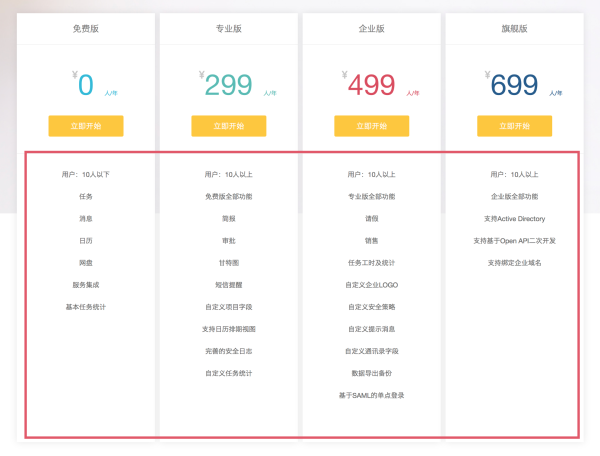The width and height of the screenshot is (600, 456).
Task: Click 立即开始 button under 专业版
Action: point(229,126)
